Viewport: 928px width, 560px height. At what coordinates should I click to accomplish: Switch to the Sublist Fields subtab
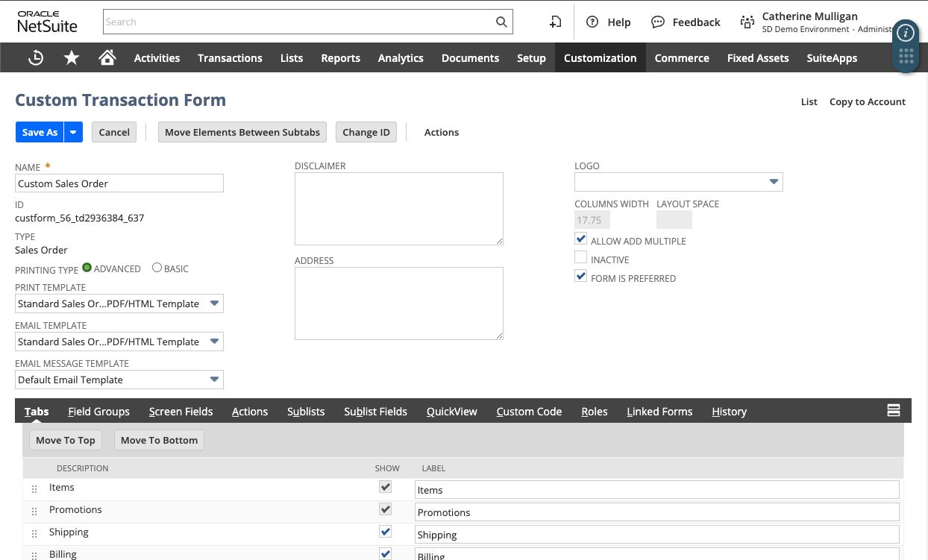(375, 411)
